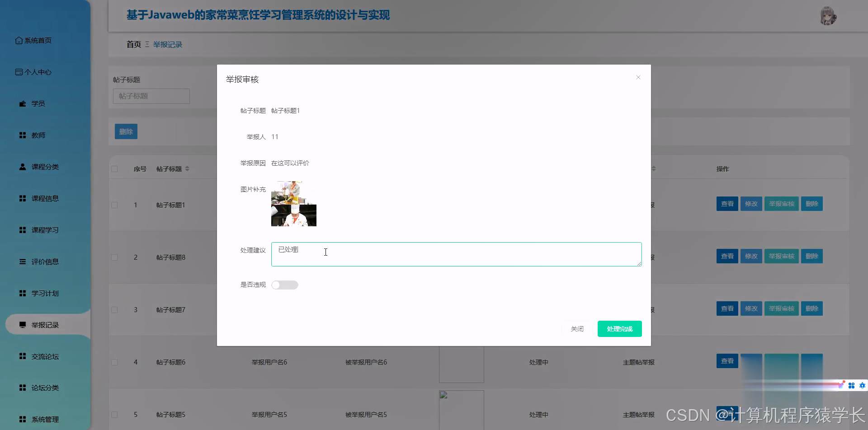868x430 pixels.
Task: Click the 交流论坛 forum icon
Action: pos(22,356)
